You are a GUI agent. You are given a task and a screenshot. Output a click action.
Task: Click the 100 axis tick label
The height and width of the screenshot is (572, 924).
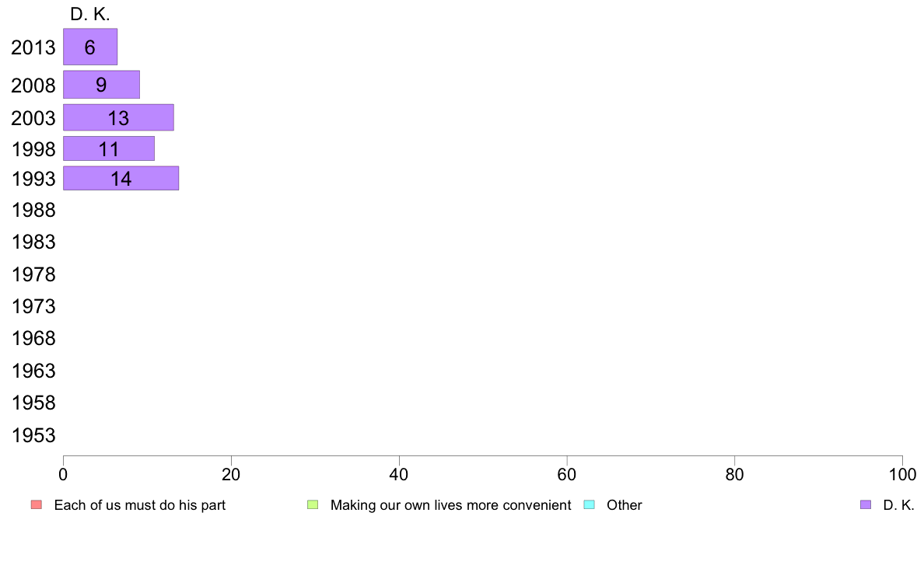(x=902, y=474)
